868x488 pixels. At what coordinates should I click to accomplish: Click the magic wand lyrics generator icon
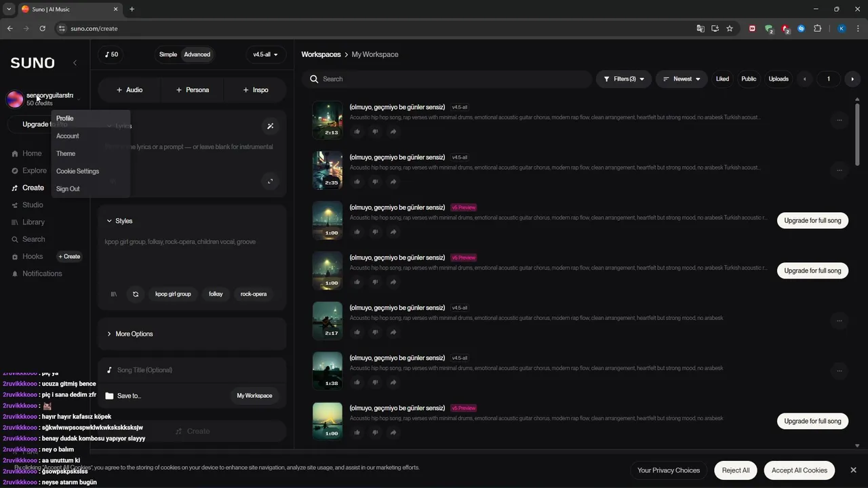270,126
